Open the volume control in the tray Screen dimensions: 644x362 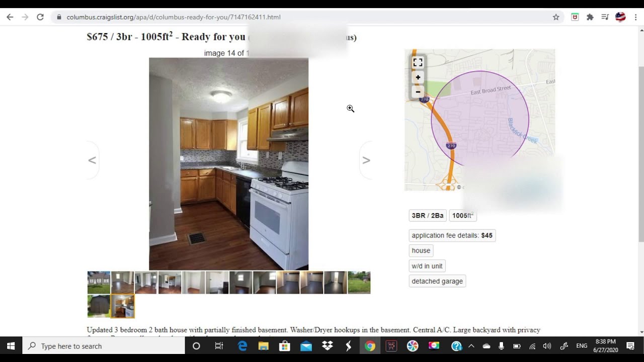[x=547, y=346]
